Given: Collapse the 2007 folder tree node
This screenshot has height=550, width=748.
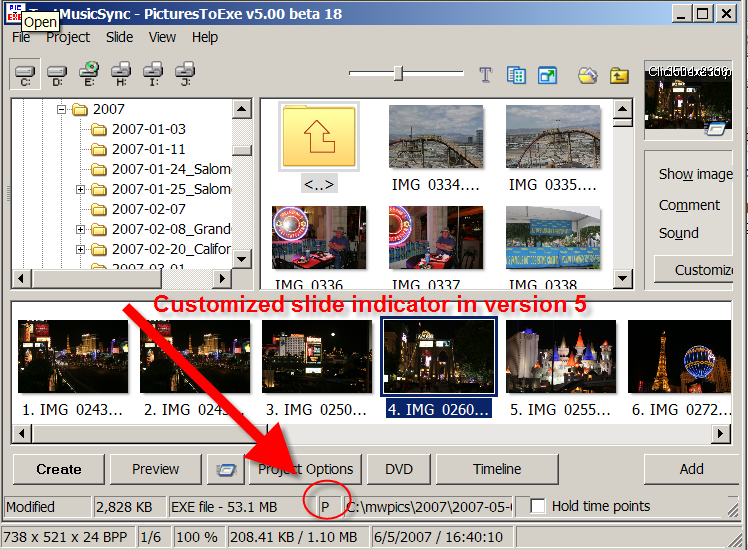Looking at the screenshot, I should pos(61,109).
